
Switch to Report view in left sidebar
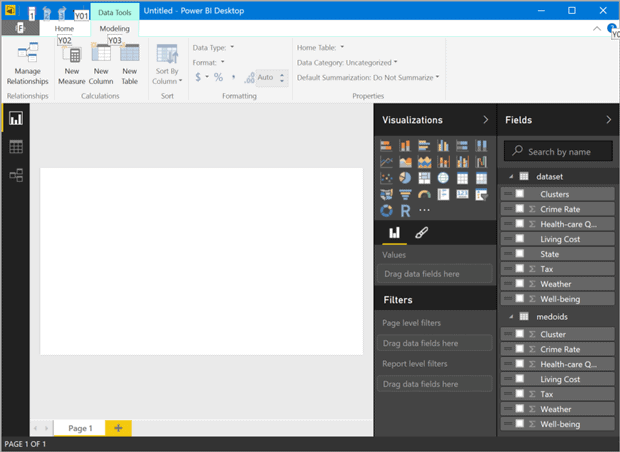[16, 118]
